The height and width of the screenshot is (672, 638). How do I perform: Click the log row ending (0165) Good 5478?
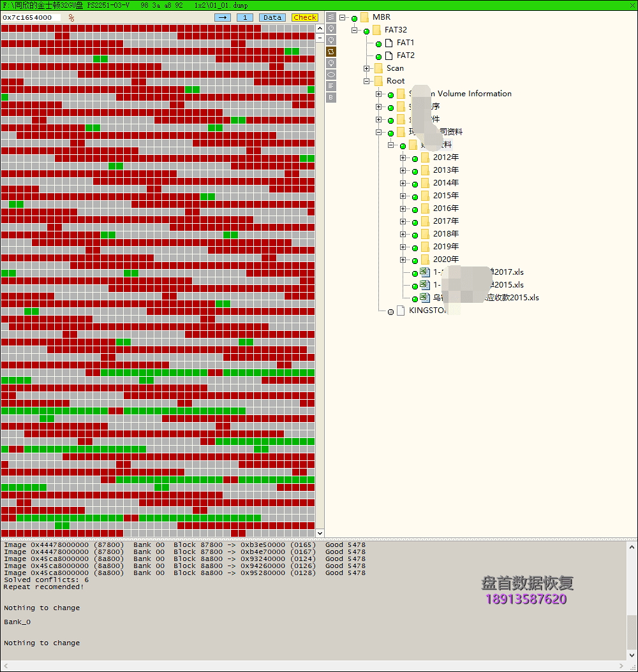185,544
